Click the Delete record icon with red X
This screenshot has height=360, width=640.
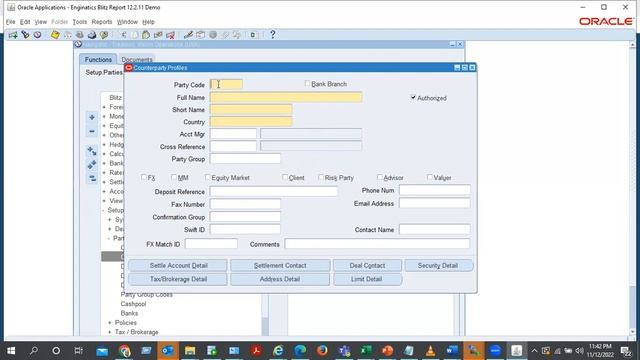(x=171, y=35)
